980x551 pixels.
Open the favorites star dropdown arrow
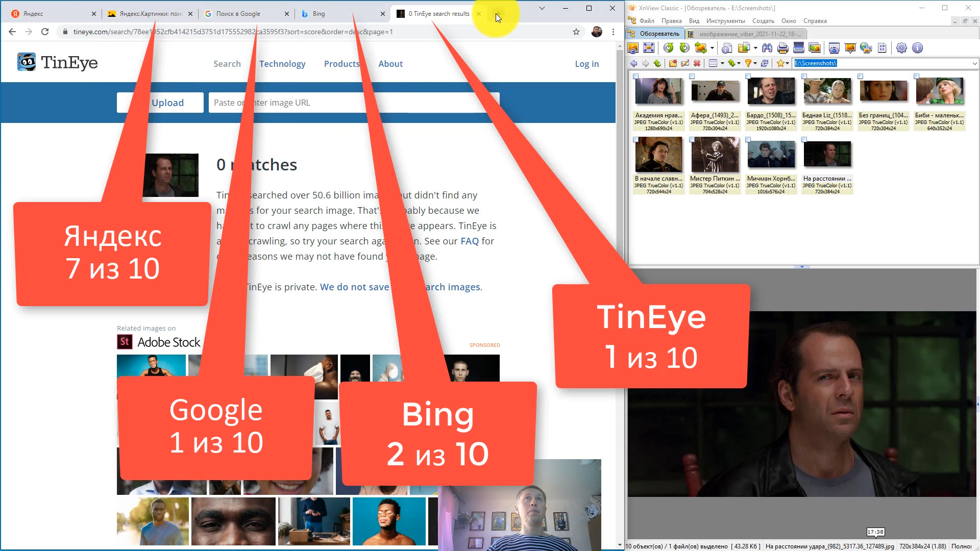click(788, 63)
